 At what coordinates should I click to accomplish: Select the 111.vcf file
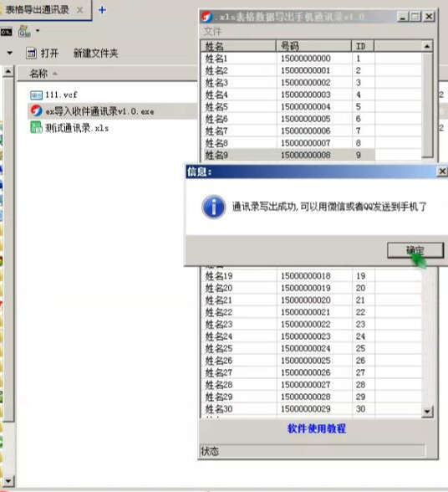[61, 95]
